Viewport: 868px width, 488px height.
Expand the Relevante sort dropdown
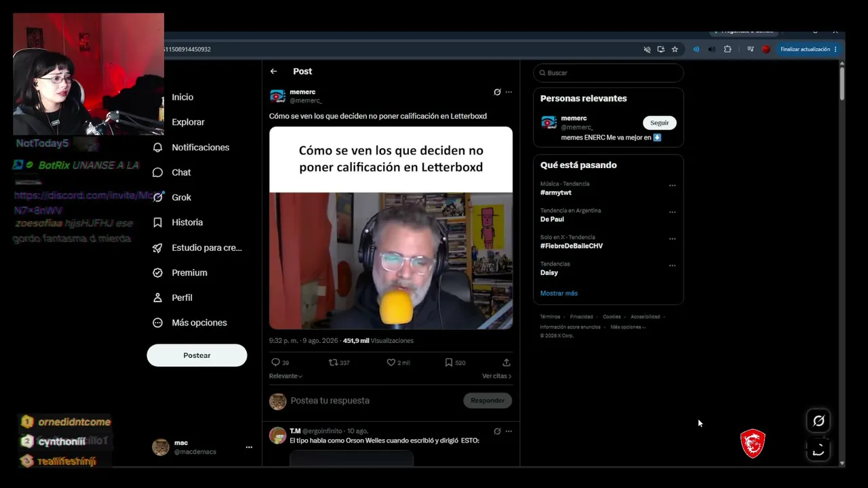(x=285, y=376)
